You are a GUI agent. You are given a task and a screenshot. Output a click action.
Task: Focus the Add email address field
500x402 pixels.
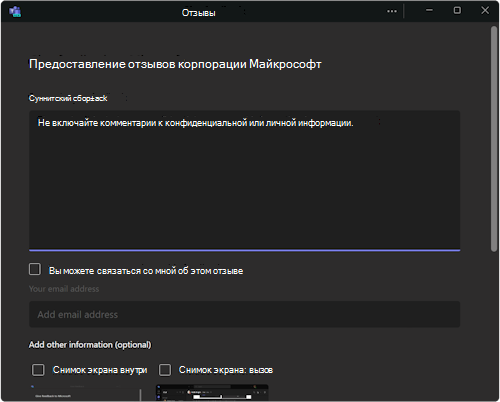pyautogui.click(x=244, y=314)
